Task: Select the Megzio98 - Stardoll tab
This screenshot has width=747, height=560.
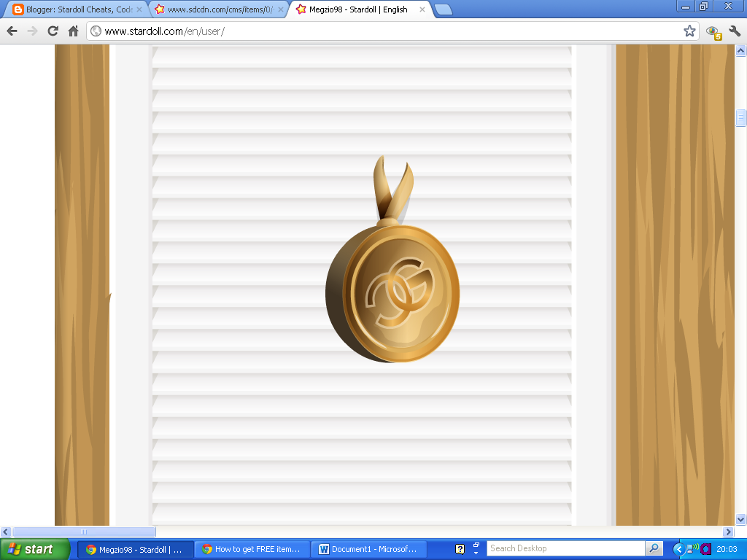Action: click(358, 9)
